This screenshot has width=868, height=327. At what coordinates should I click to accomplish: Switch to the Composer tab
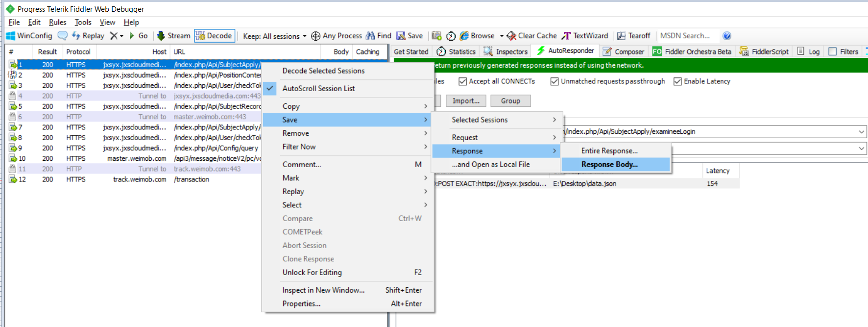click(624, 51)
